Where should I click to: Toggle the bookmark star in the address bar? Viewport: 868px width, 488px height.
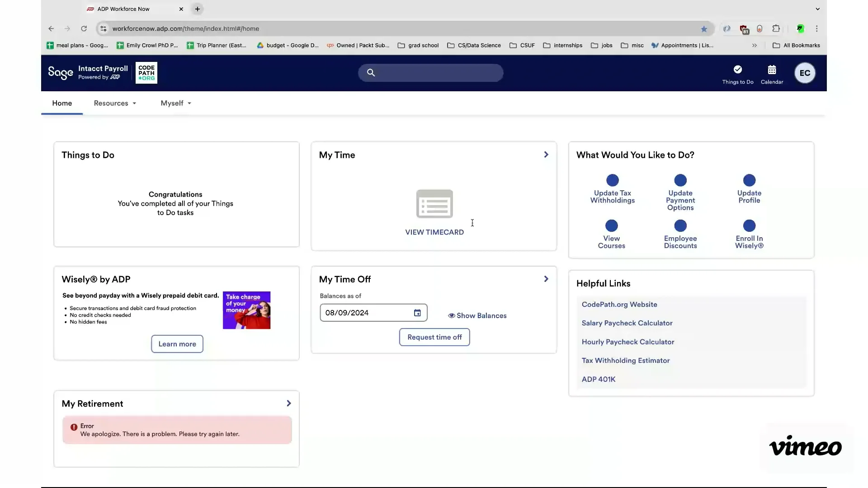click(704, 28)
